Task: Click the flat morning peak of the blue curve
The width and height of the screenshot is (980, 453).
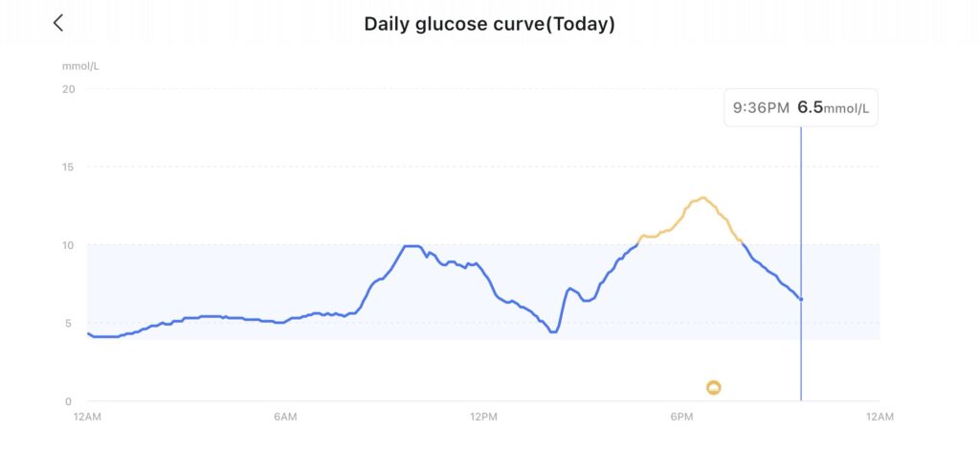Action: point(412,246)
